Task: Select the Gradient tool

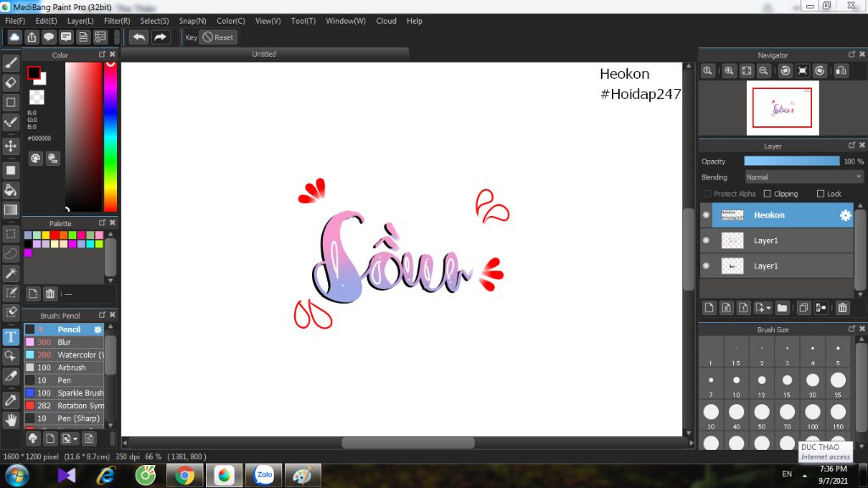Action: [x=10, y=210]
